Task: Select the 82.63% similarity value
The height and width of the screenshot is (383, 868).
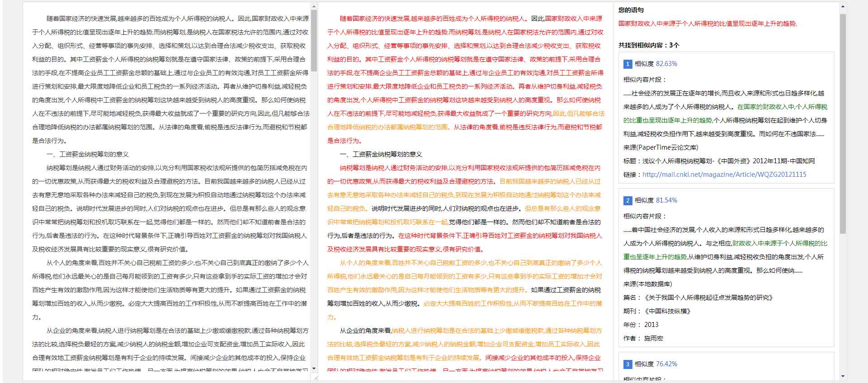Action: (666, 64)
